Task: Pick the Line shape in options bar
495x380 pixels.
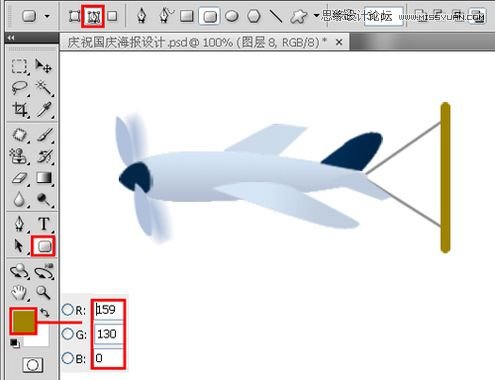Action: (x=276, y=16)
